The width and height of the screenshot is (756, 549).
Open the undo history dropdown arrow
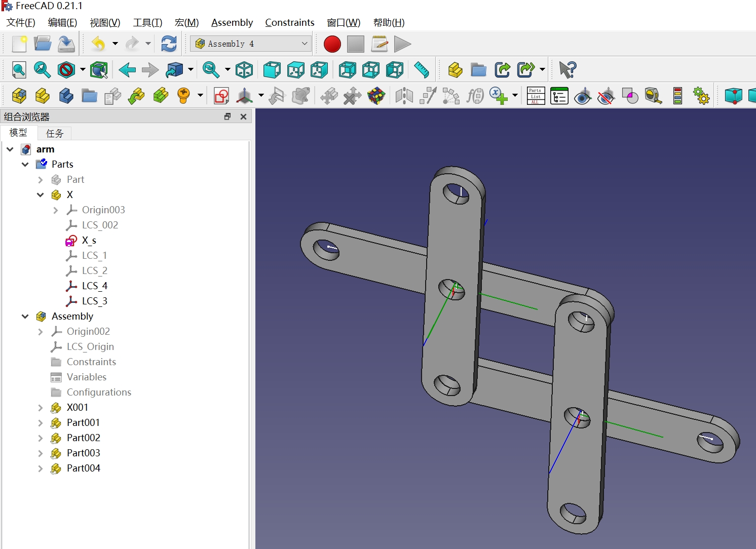point(115,44)
